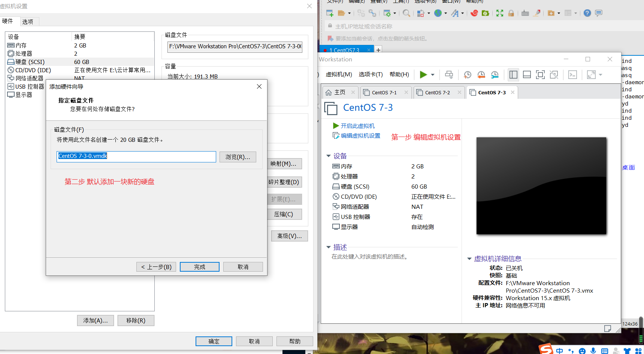Screen dimensions: 644x354
Task: Collapse the 虚拟机详细信息 section
Action: click(x=469, y=259)
